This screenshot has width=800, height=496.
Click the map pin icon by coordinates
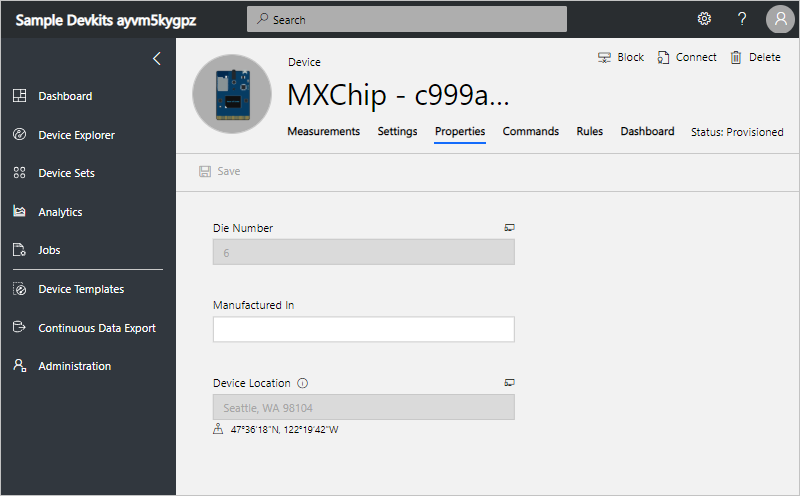click(x=218, y=429)
